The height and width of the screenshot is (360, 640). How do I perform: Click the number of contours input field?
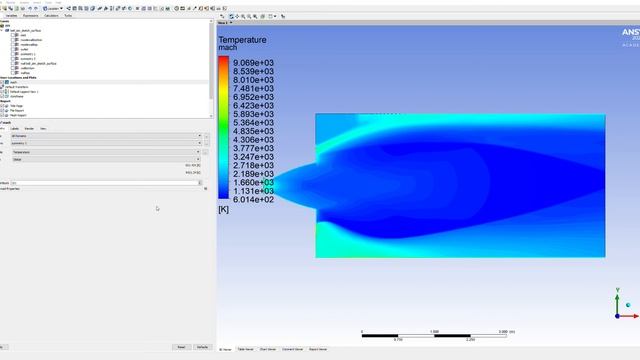[105, 183]
